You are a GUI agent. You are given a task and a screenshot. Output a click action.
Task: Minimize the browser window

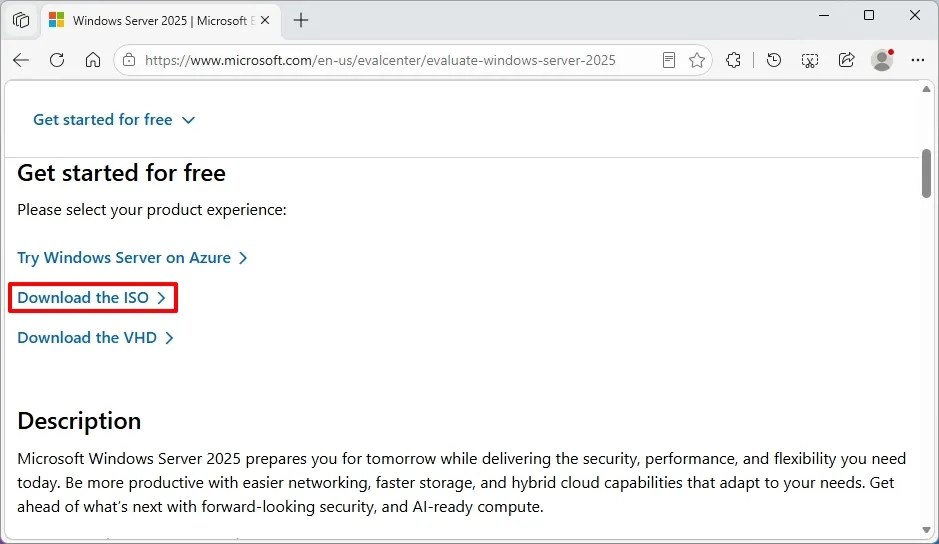824,16
